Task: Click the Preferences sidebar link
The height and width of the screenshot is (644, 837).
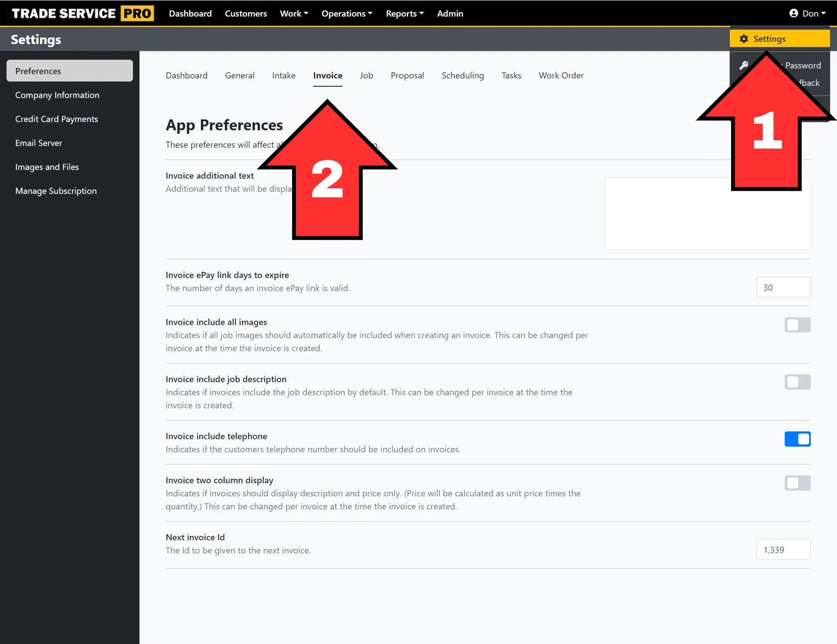Action: [x=70, y=70]
